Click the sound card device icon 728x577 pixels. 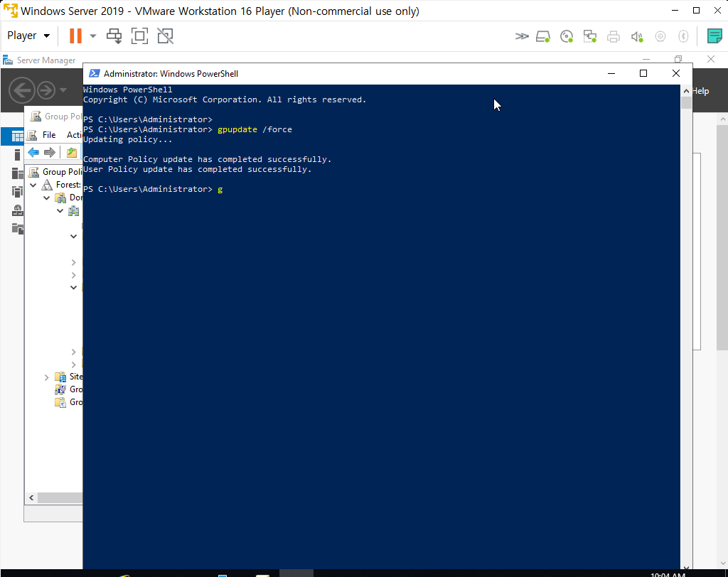(x=637, y=36)
